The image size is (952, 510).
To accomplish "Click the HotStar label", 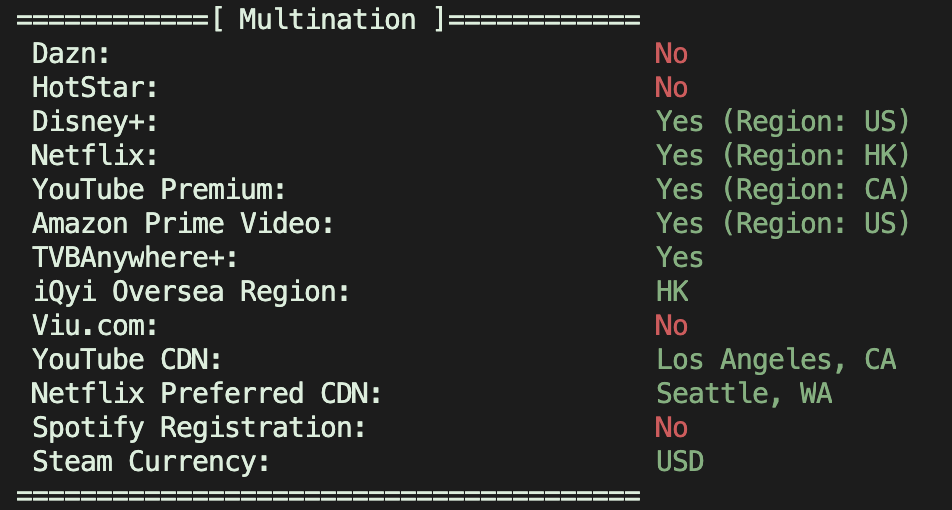I will (95, 88).
